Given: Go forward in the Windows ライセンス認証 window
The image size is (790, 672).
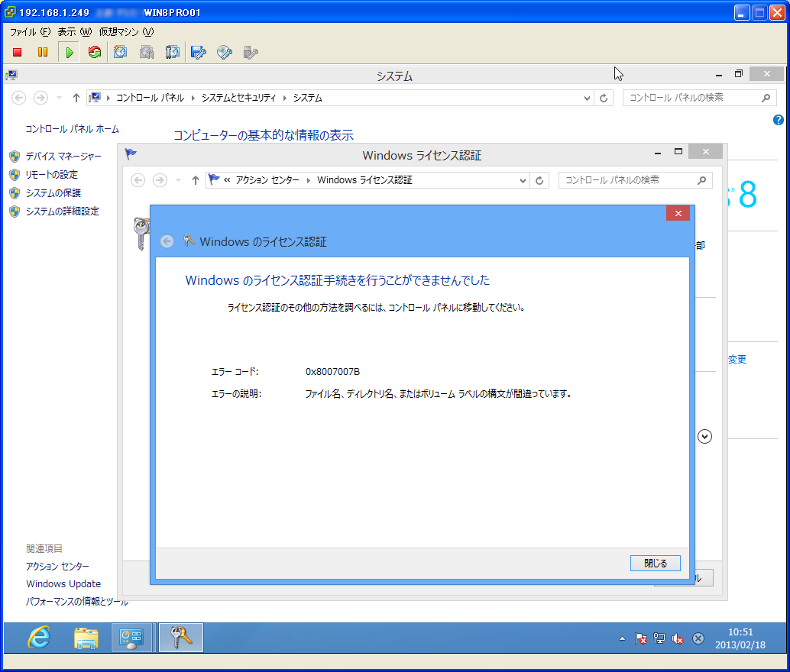Looking at the screenshot, I should tap(160, 180).
